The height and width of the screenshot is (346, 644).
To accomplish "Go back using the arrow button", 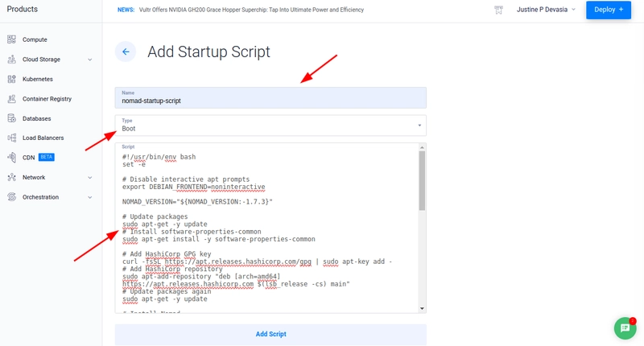I will coord(126,51).
